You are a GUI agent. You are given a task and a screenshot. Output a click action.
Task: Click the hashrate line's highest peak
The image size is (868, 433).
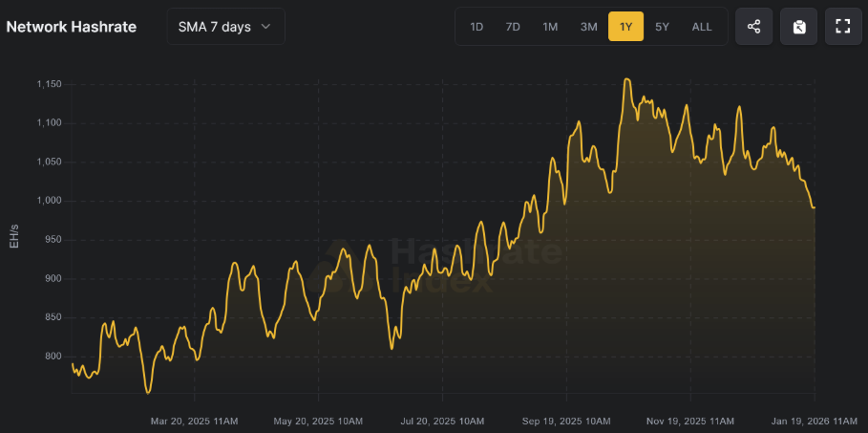pos(626,80)
